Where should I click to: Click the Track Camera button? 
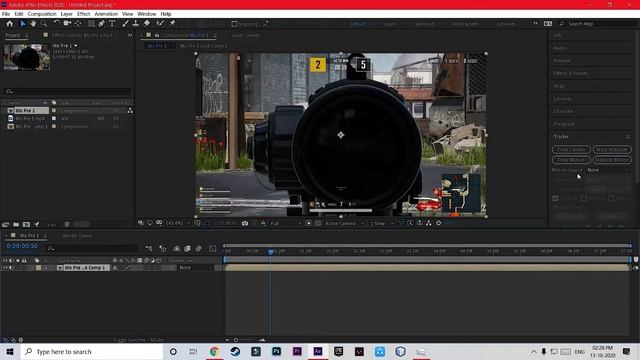pyautogui.click(x=571, y=149)
